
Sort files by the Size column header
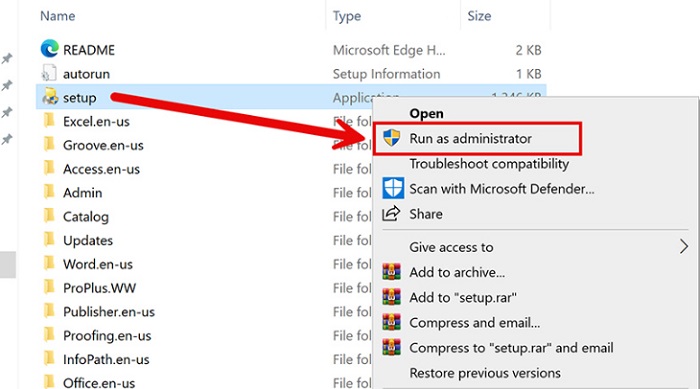click(479, 16)
